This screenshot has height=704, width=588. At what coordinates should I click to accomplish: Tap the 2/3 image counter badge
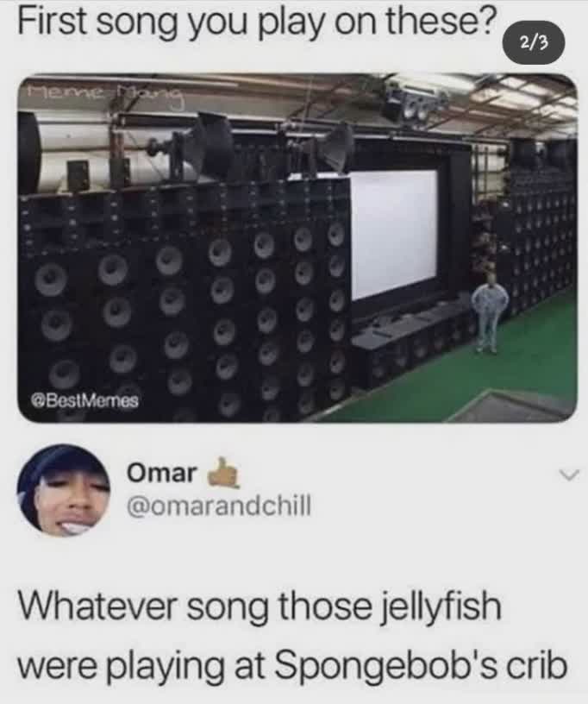point(534,43)
